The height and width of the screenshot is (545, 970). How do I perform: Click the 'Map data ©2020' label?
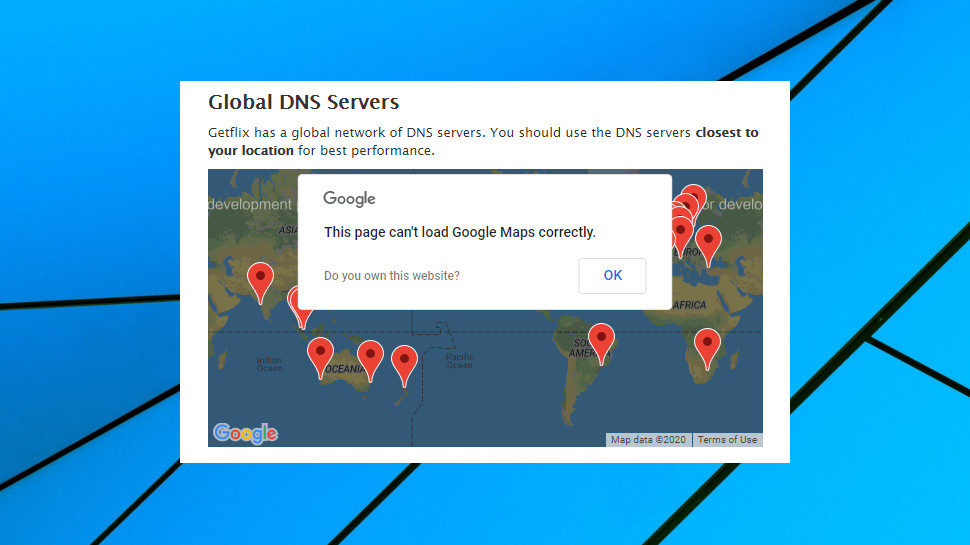648,440
